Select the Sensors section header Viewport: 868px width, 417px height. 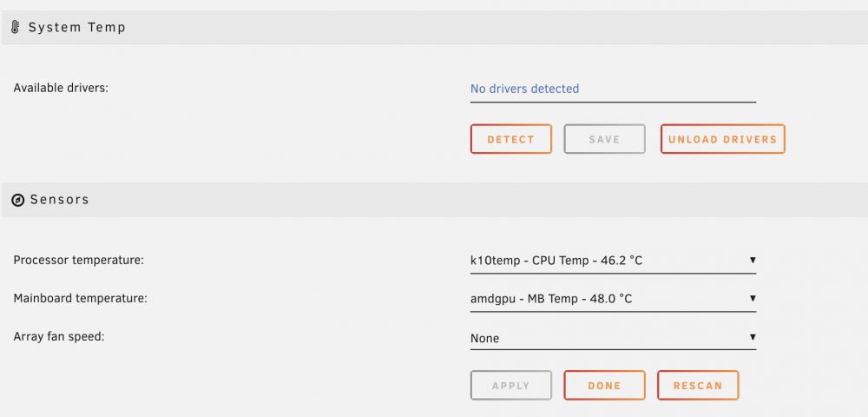435,200
